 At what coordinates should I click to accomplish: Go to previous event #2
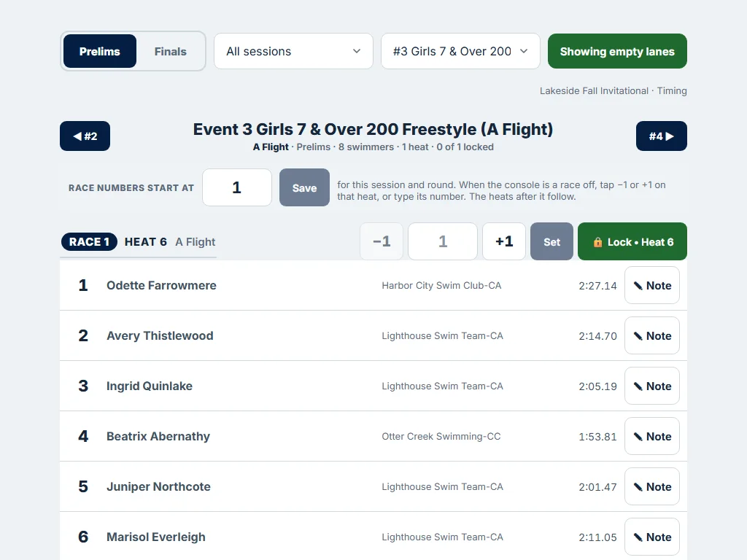point(85,136)
